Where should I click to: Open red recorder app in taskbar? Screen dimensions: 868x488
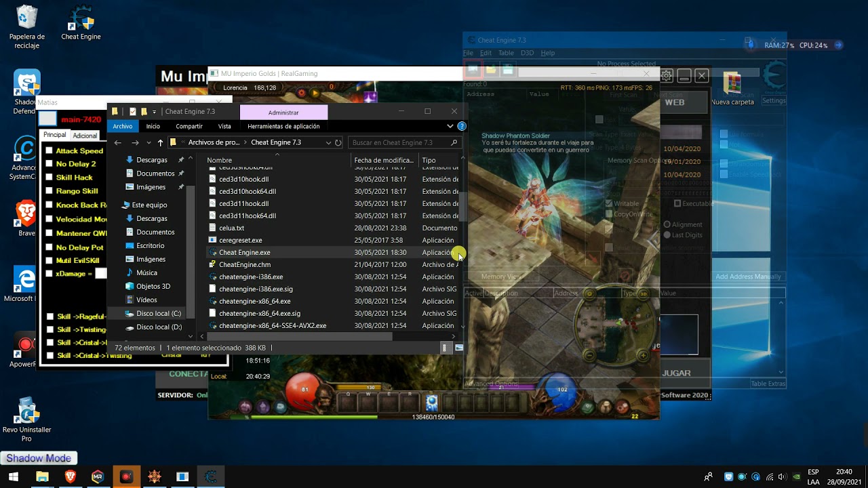tap(126, 476)
